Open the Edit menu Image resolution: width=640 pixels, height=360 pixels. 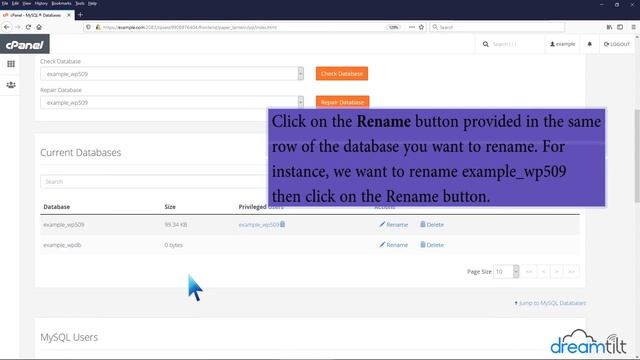coord(16,3)
